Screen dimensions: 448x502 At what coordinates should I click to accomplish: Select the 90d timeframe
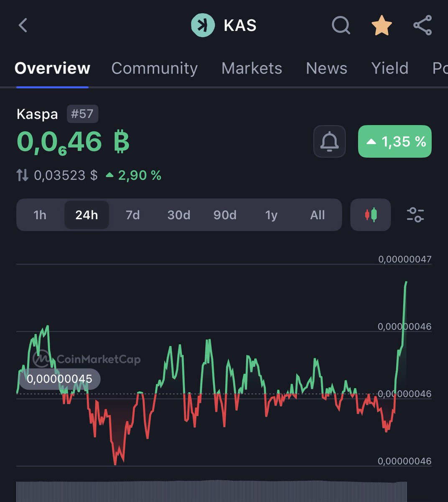pos(225,215)
